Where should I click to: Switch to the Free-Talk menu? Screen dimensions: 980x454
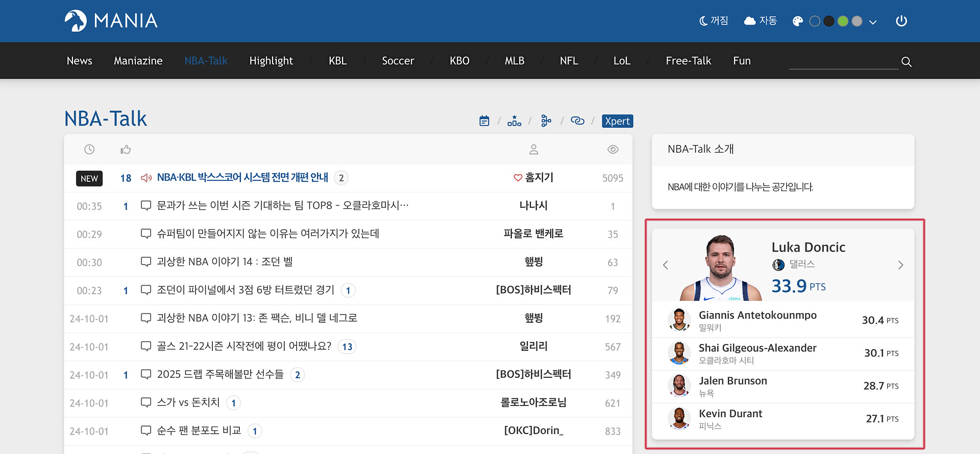point(688,61)
